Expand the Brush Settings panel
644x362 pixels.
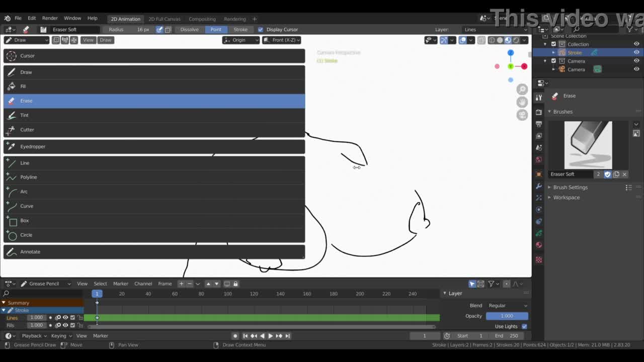pos(570,188)
